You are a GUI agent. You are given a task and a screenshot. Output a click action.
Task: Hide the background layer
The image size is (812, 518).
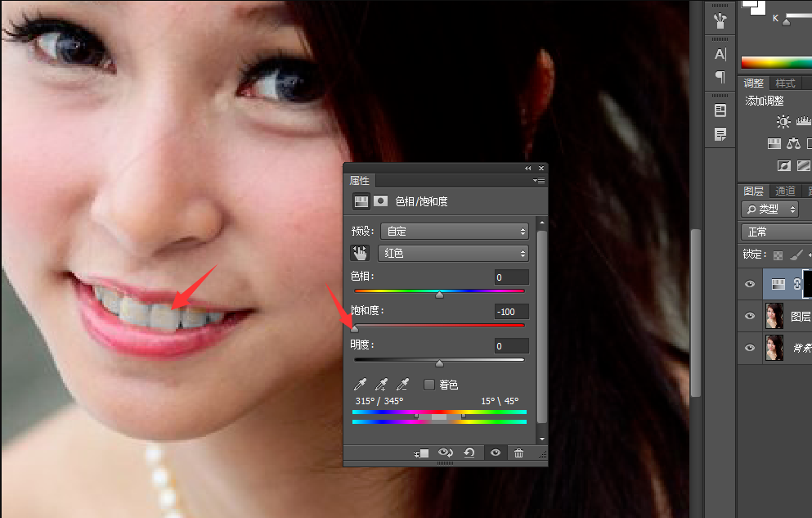749,348
